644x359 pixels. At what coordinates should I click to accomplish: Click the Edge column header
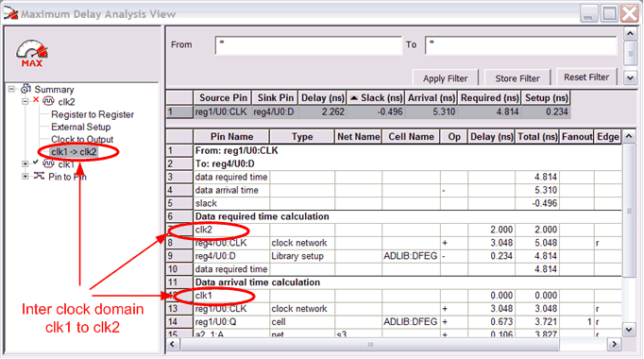608,136
